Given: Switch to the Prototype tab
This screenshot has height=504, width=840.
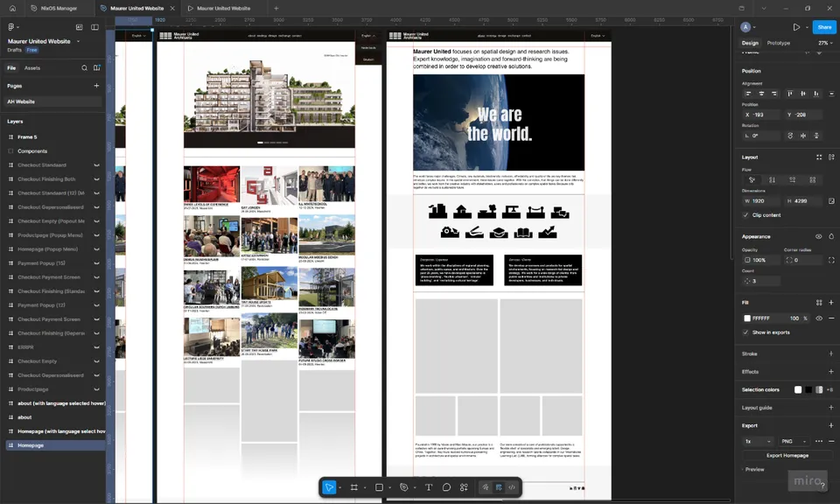Looking at the screenshot, I should click(779, 43).
